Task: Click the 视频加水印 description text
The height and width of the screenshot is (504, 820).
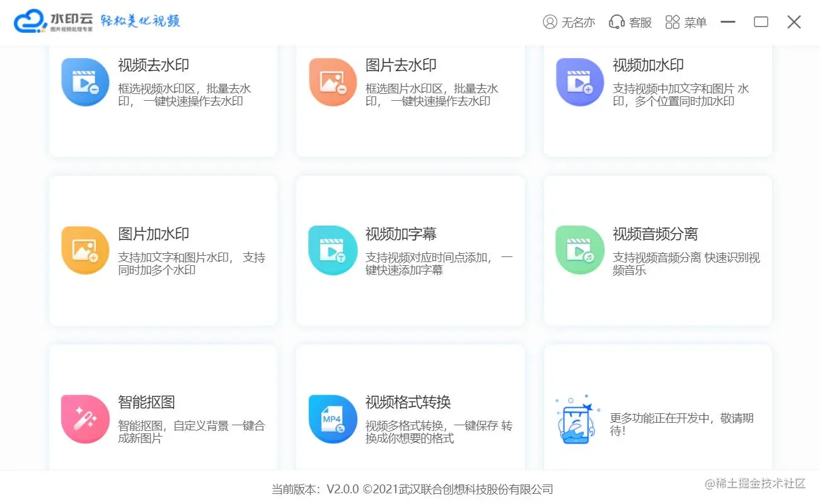Action: 681,95
